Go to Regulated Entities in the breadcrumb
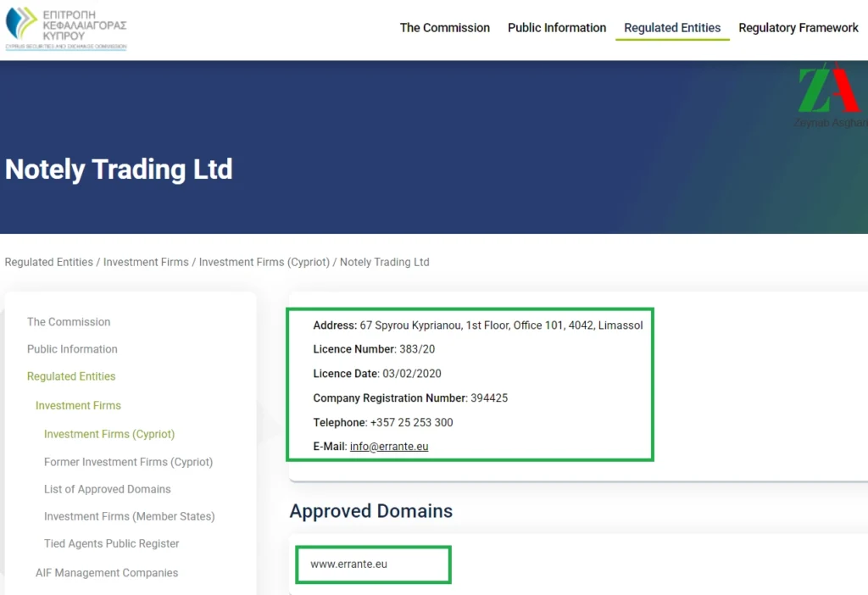 pos(49,262)
